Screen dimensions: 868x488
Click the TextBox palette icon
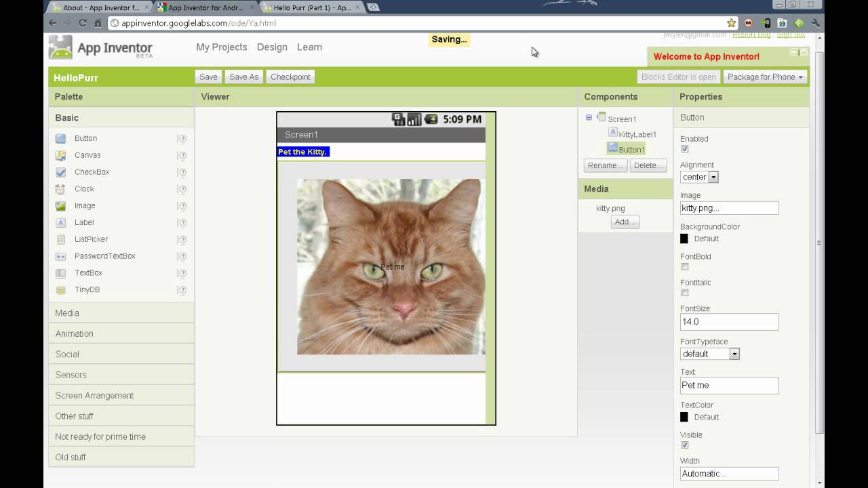click(x=61, y=273)
